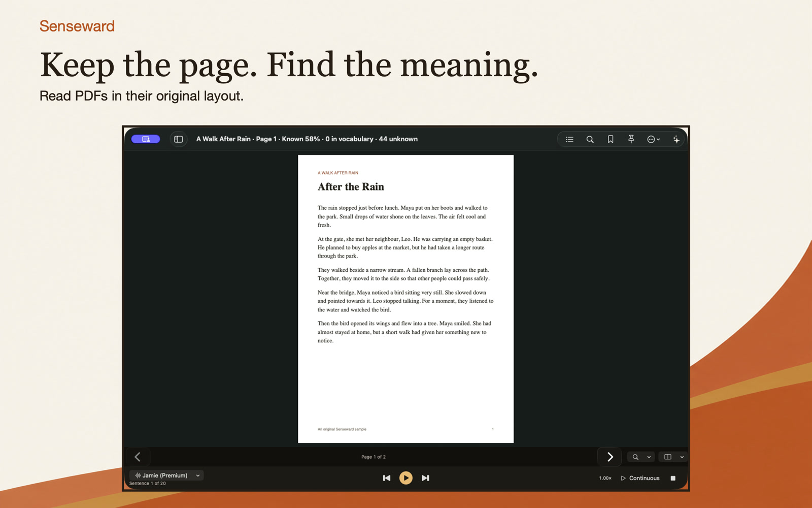Click the sparkle AI assistant icon

pyautogui.click(x=676, y=139)
